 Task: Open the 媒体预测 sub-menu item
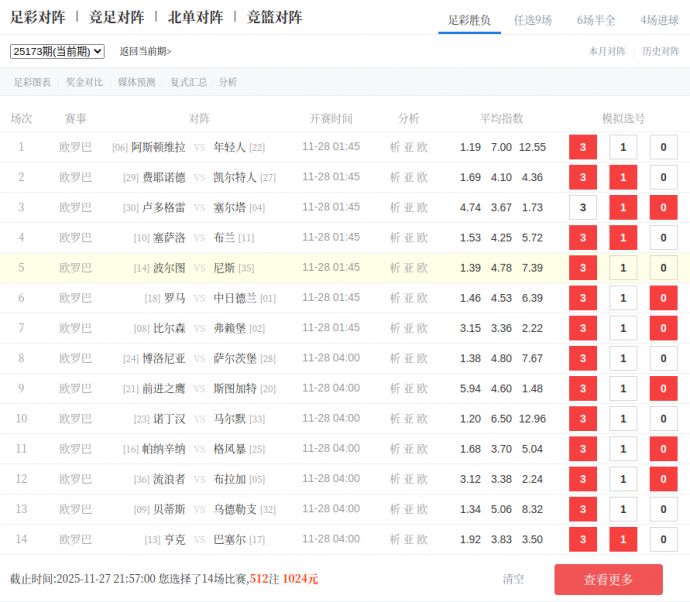pyautogui.click(x=136, y=82)
